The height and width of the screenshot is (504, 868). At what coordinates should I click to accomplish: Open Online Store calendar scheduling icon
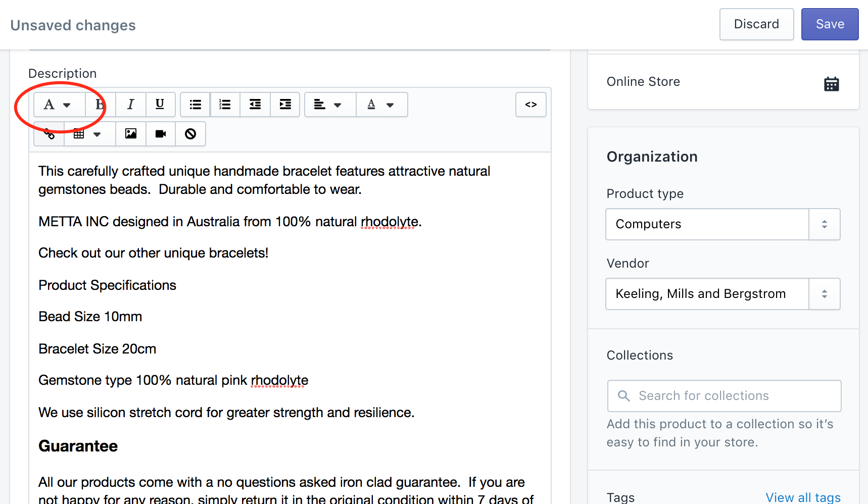coord(831,84)
